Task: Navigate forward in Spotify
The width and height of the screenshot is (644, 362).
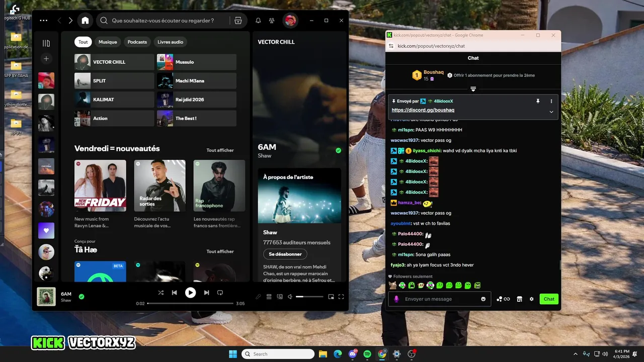Action: [70, 21]
